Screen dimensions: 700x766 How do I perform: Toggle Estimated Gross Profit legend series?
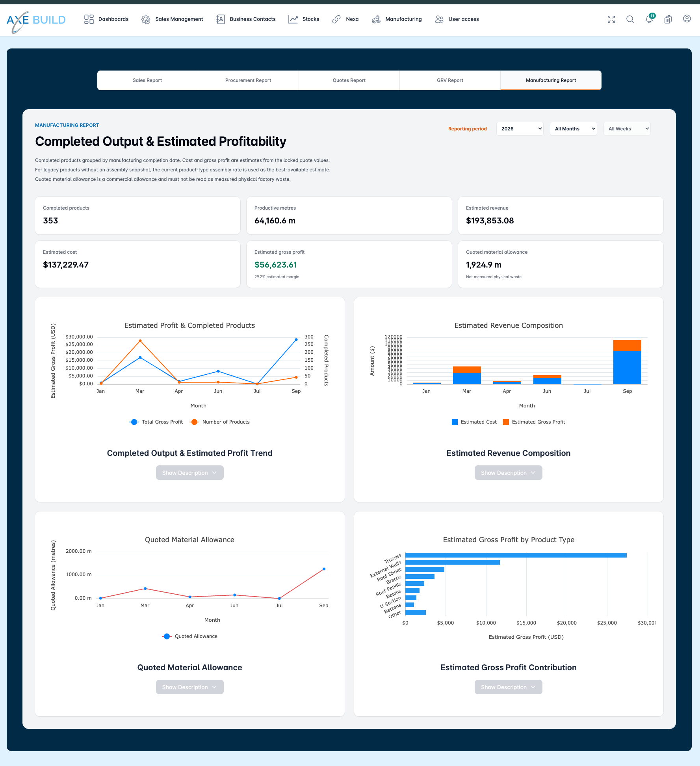[534, 422]
